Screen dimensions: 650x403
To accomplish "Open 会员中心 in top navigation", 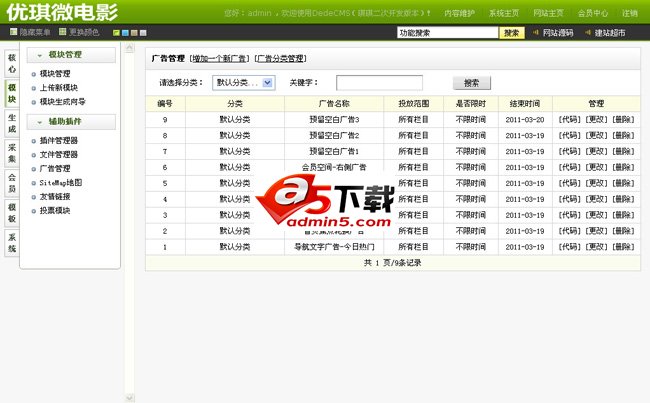I will (x=593, y=13).
